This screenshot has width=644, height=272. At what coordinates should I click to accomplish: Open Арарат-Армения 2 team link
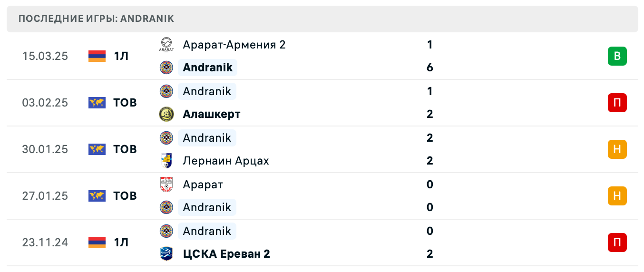(x=234, y=45)
